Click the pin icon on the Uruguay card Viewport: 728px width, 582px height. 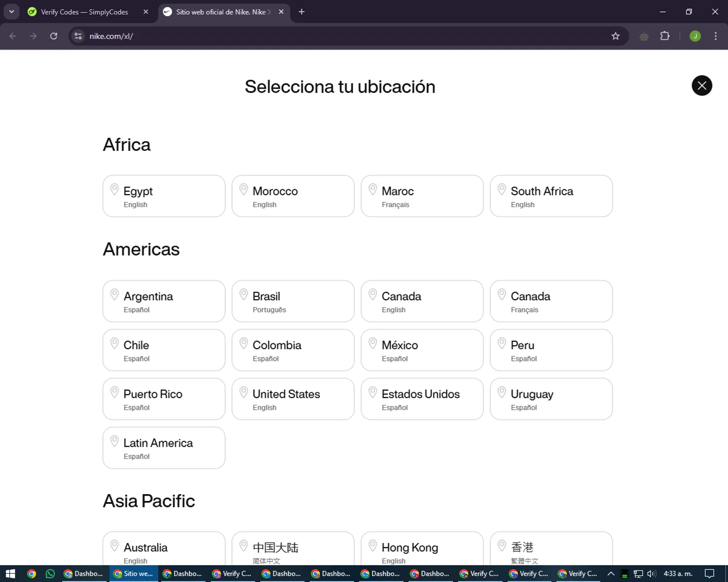pos(502,392)
